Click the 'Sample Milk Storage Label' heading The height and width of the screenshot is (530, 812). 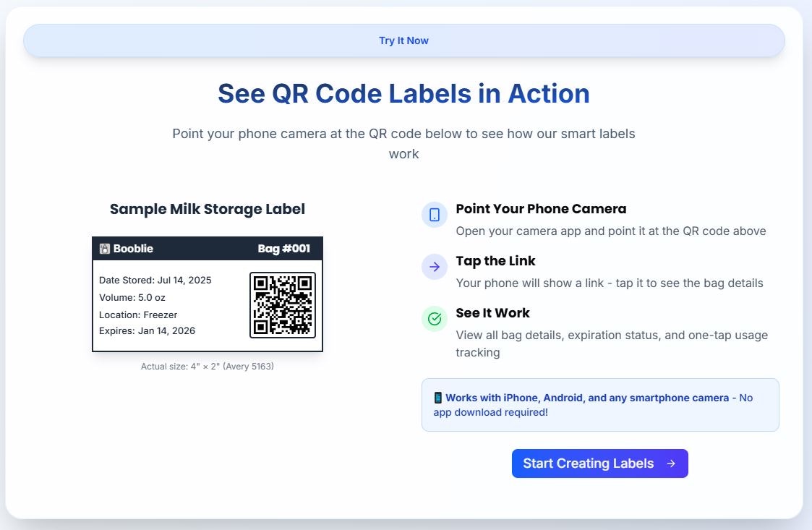coord(207,209)
